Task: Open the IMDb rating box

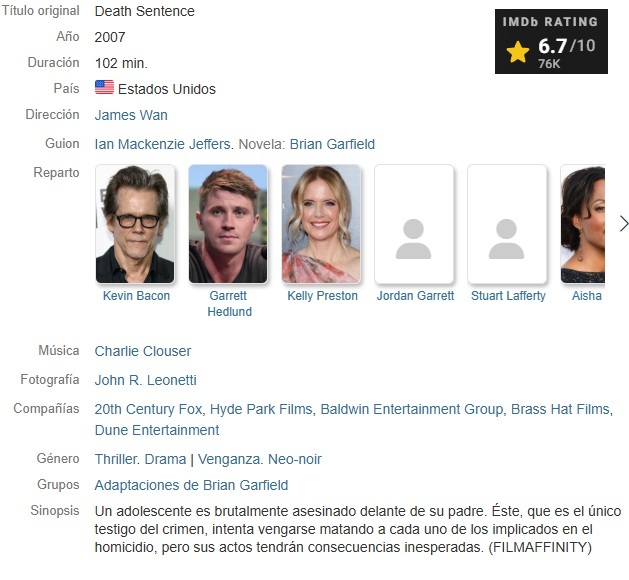Action: click(x=551, y=41)
